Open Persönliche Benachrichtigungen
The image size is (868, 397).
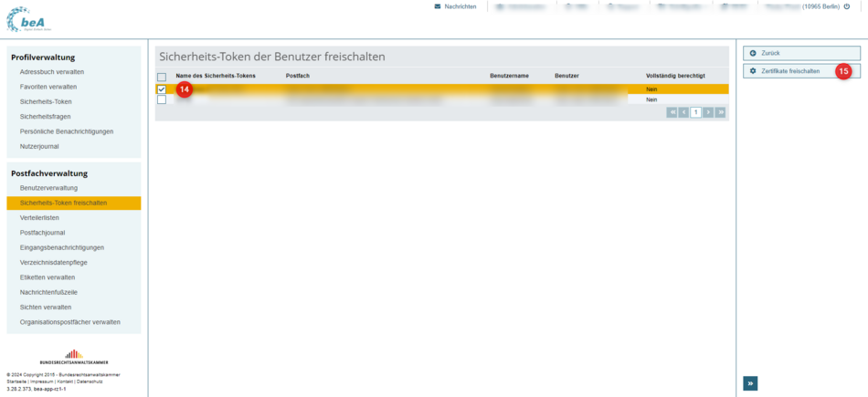[67, 131]
